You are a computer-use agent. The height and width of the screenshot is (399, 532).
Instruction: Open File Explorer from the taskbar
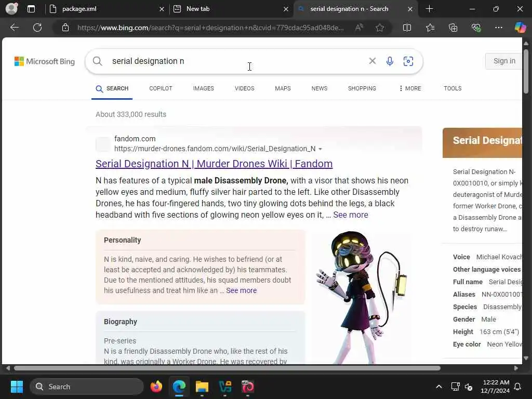coord(202,387)
